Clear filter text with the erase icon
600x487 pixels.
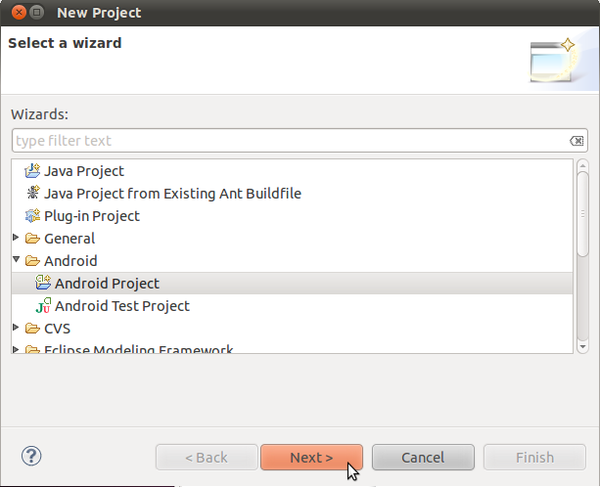click(x=576, y=141)
